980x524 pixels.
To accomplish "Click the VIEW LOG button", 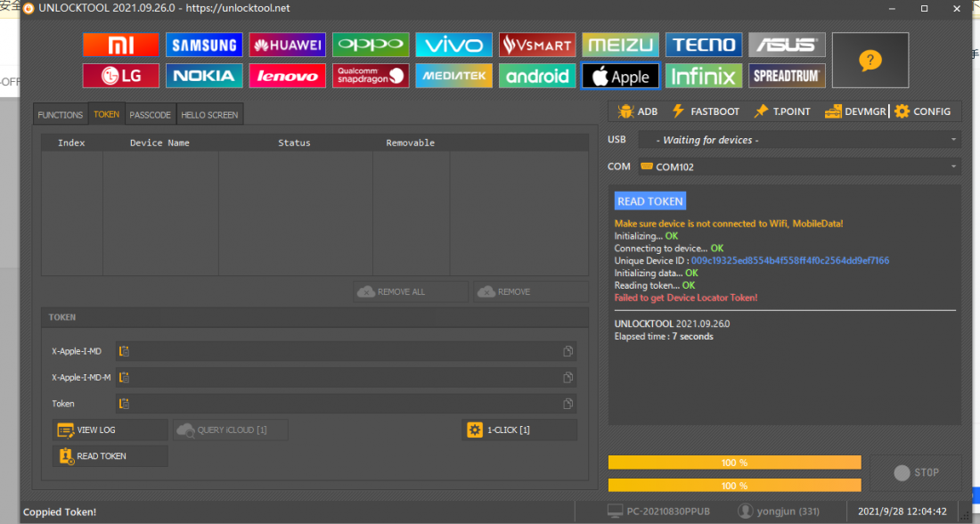I will click(110, 430).
